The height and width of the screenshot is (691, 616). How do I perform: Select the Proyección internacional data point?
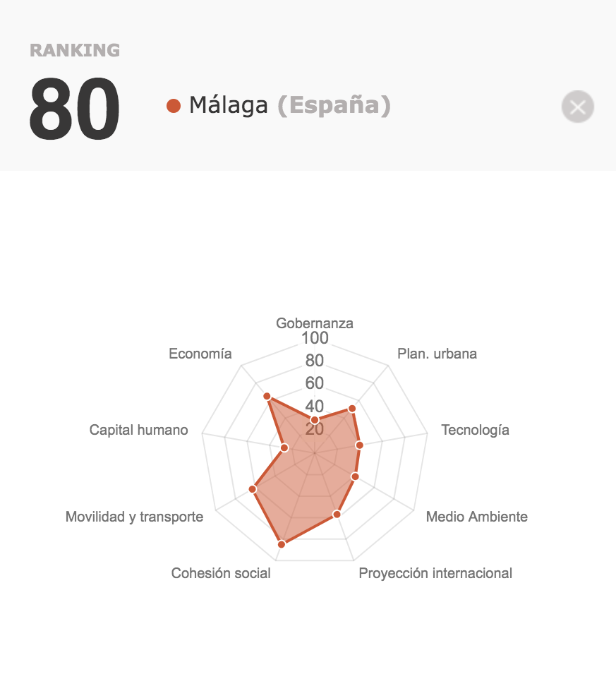337,515
